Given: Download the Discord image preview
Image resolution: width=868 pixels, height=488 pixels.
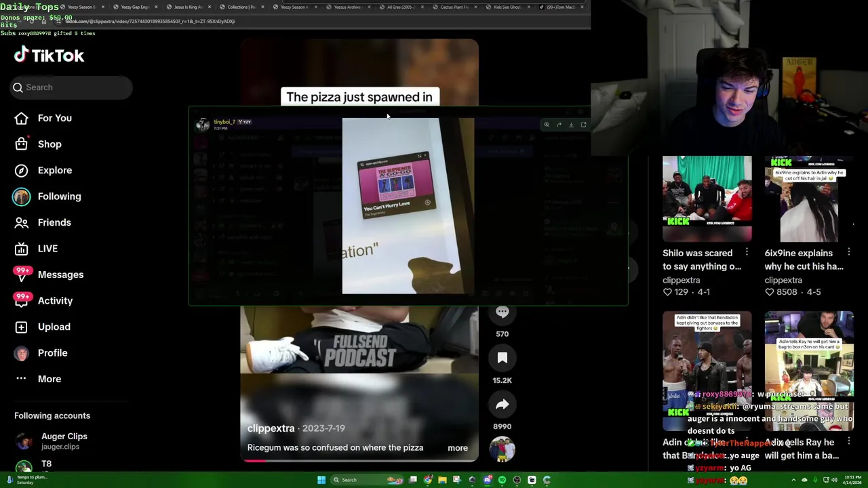Looking at the screenshot, I should 571,125.
